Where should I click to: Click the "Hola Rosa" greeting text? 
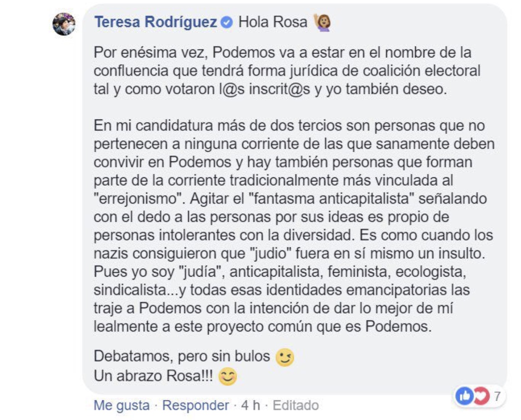[273, 22]
